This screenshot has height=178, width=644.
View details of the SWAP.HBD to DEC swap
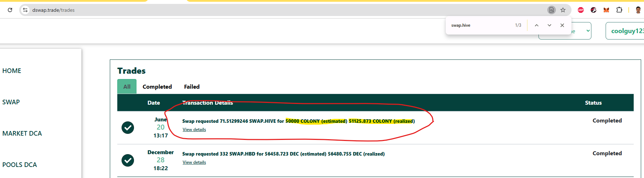point(194,162)
